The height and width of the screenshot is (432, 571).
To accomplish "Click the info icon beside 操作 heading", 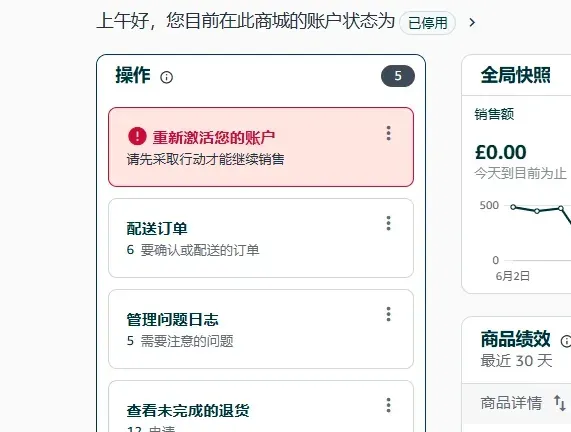I will coord(166,77).
